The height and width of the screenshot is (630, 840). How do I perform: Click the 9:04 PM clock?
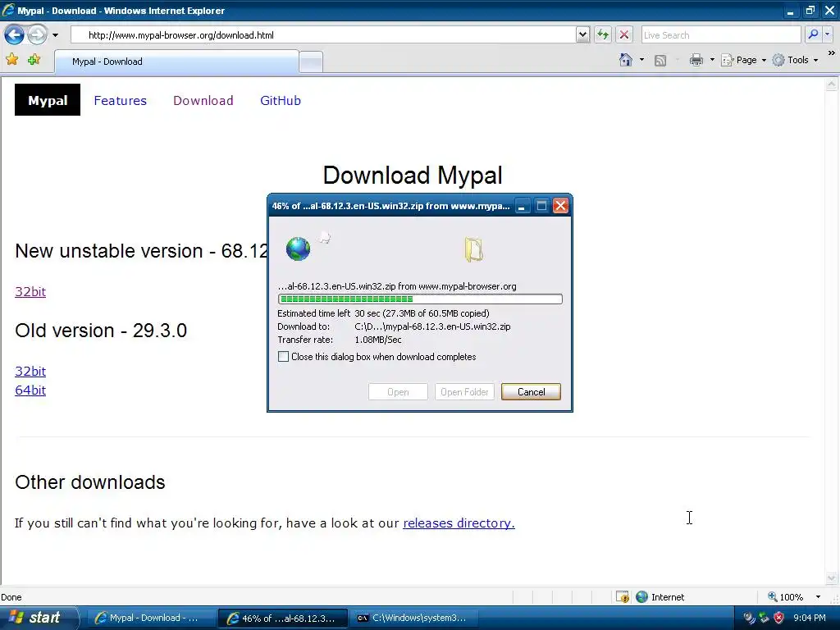[810, 618]
